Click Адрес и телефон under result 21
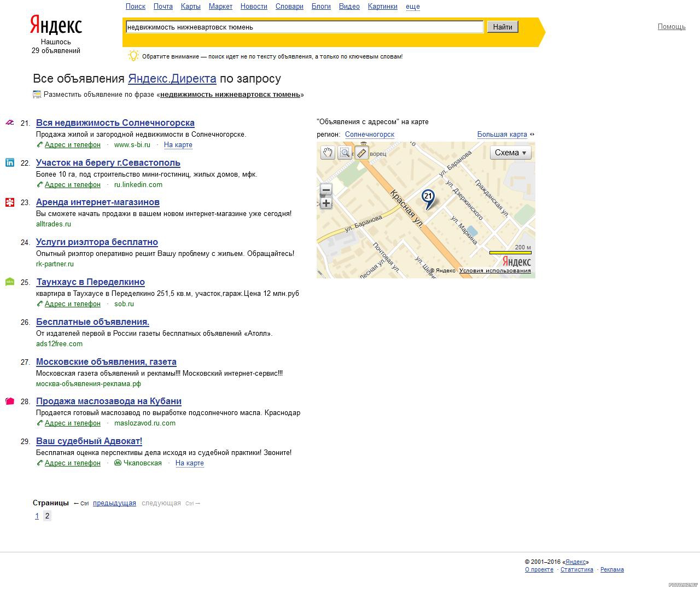The image size is (700, 589). pyautogui.click(x=73, y=144)
